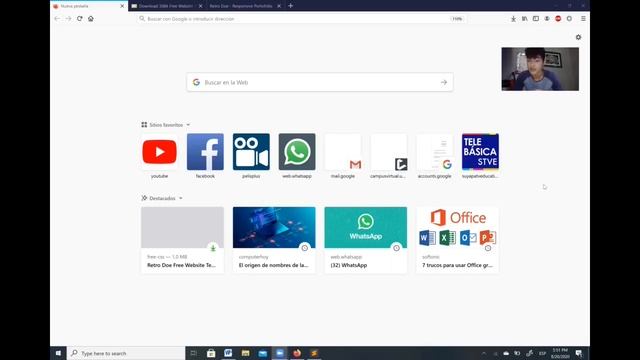The height and width of the screenshot is (360, 640).
Task: Go back to the previous page
Action: 57,19
